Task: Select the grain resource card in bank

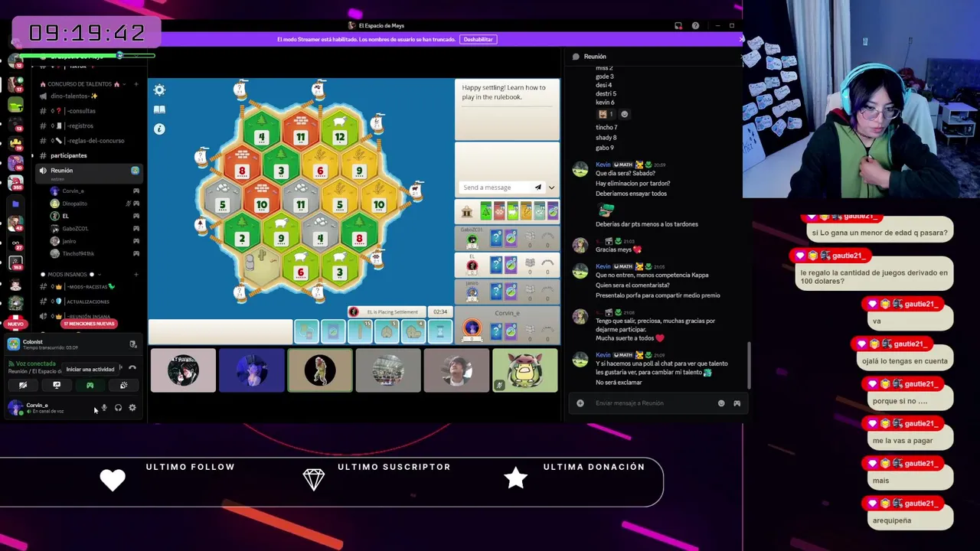Action: [x=526, y=210]
